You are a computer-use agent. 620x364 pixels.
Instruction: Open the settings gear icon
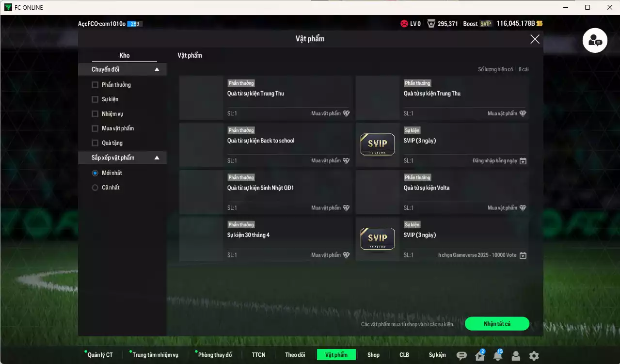point(534,356)
